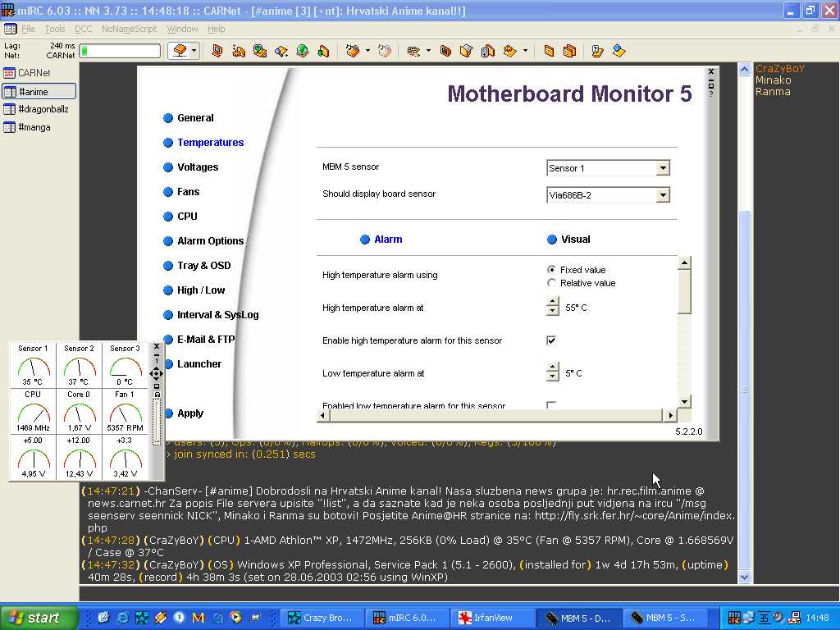This screenshot has width=840, height=630.
Task: Click the Internet Explorer quick launch icon
Action: coord(123,618)
